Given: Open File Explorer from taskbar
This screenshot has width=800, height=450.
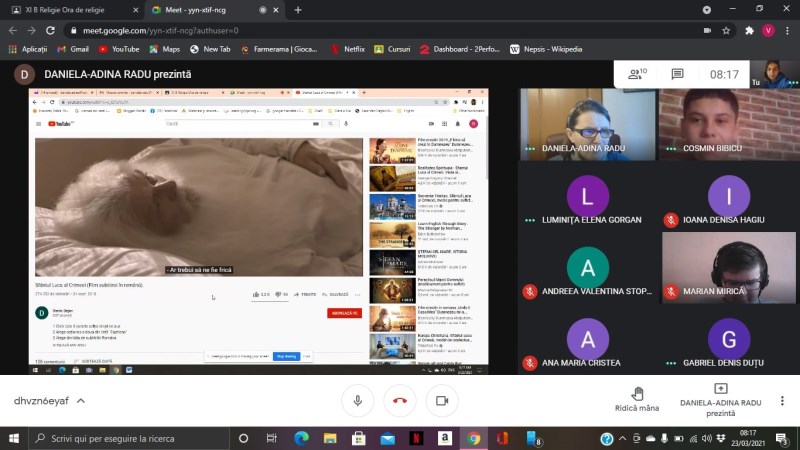Looking at the screenshot, I should pyautogui.click(x=330, y=438).
